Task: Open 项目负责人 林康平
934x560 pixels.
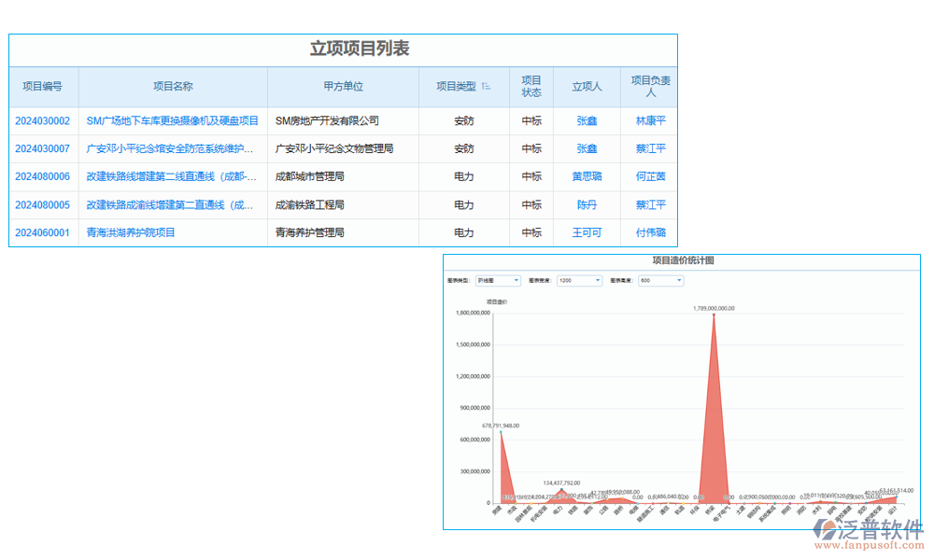Action: pyautogui.click(x=650, y=120)
